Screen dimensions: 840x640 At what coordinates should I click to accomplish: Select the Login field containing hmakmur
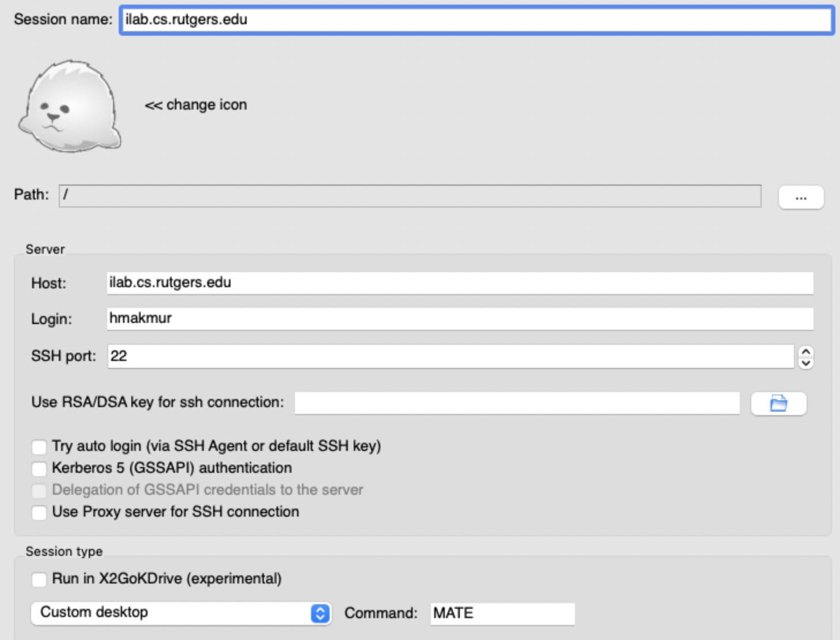click(x=460, y=319)
